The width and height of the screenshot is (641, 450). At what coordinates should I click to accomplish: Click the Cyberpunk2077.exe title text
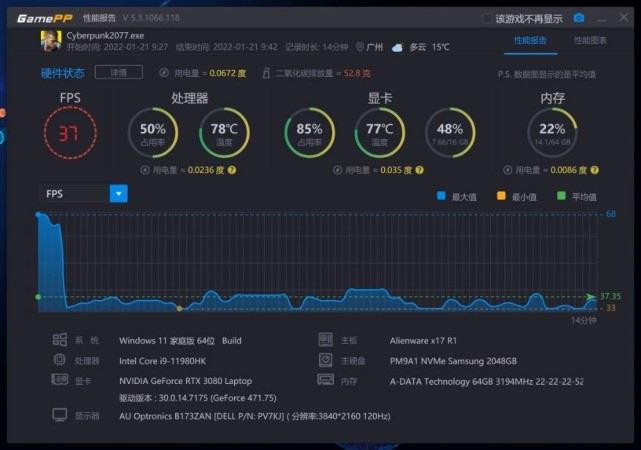105,36
